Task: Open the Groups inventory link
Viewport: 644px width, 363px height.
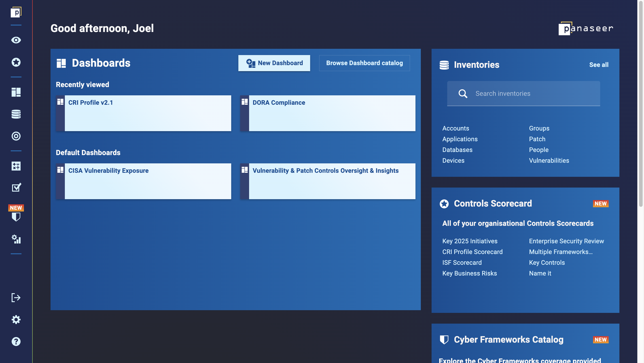Action: click(x=539, y=128)
